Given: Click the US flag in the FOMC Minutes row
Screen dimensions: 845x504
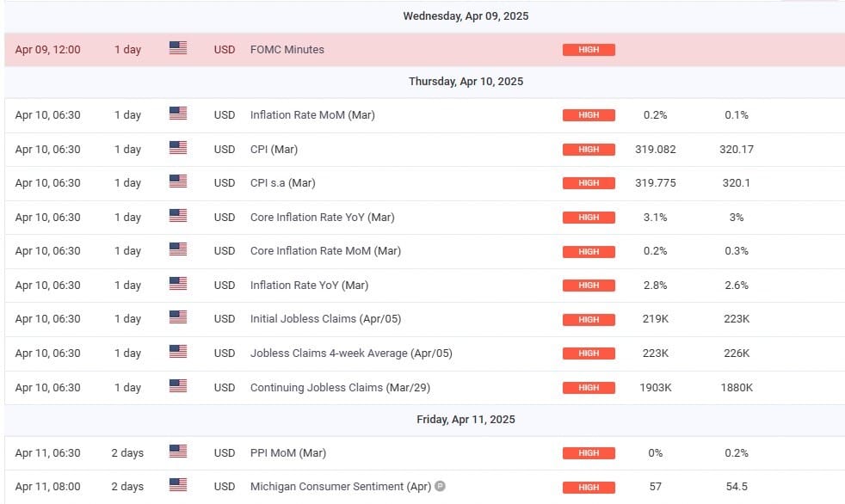Looking at the screenshot, I should coord(178,49).
